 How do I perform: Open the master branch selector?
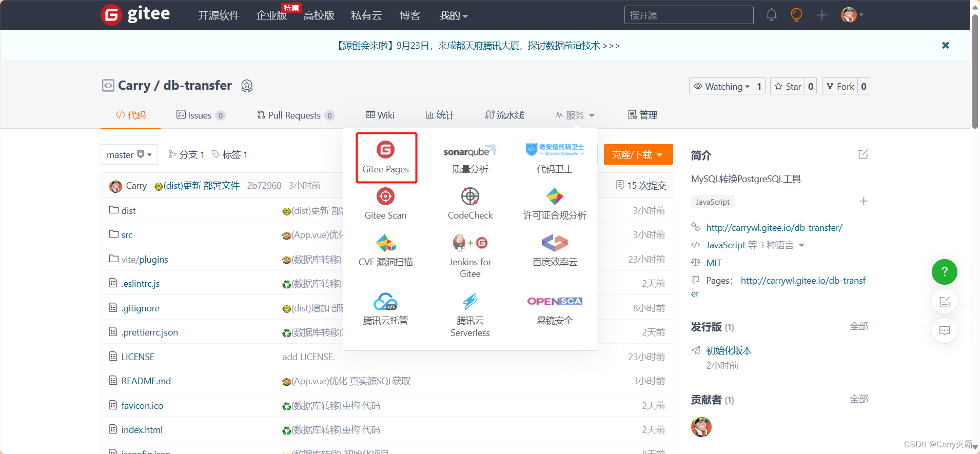click(x=129, y=154)
